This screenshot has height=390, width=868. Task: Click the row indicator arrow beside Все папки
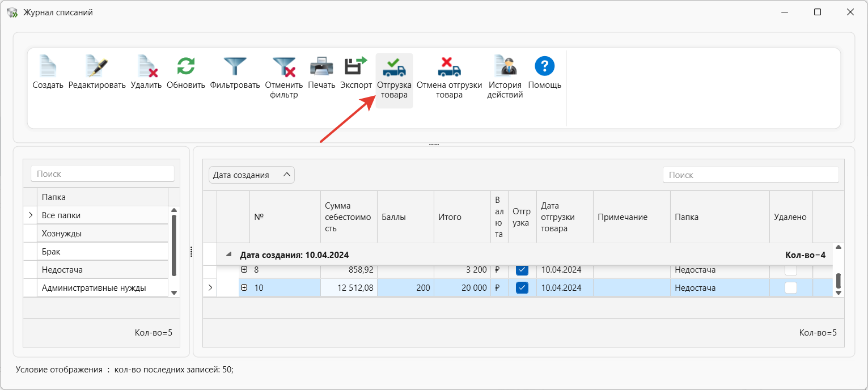click(x=30, y=215)
